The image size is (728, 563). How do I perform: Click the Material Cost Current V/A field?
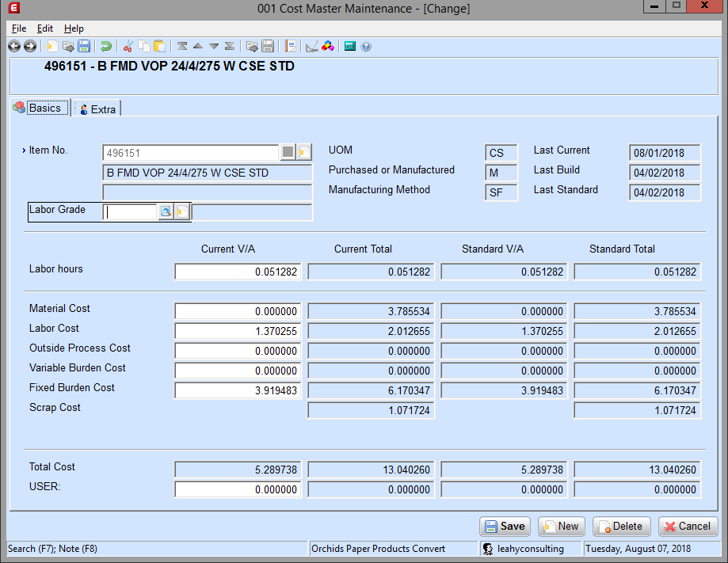(x=238, y=311)
